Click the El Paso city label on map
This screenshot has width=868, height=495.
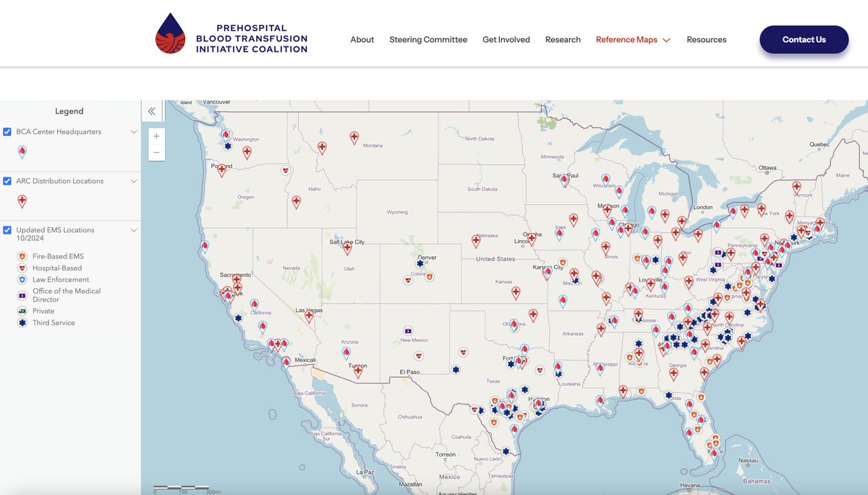coord(409,372)
